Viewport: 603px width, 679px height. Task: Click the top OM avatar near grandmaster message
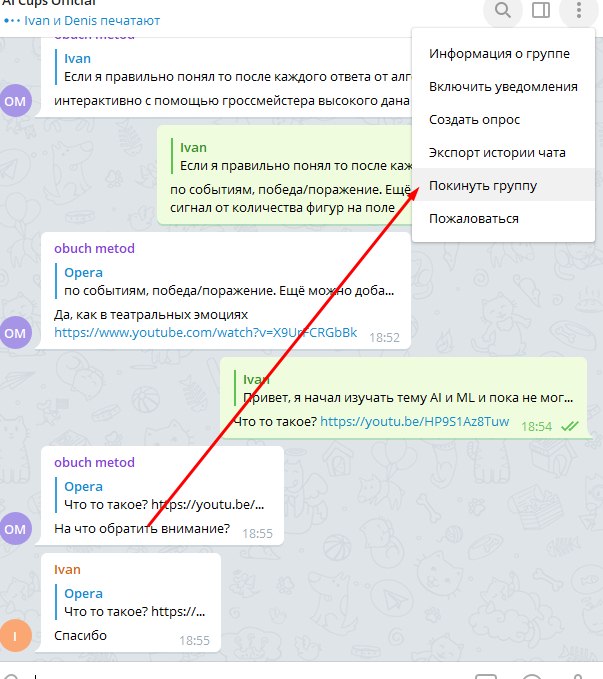click(x=16, y=101)
